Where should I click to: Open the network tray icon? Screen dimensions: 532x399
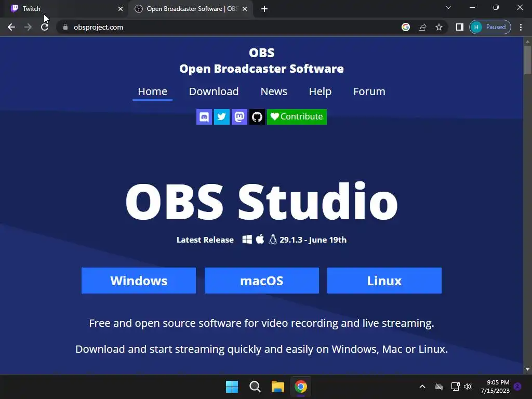(x=455, y=387)
